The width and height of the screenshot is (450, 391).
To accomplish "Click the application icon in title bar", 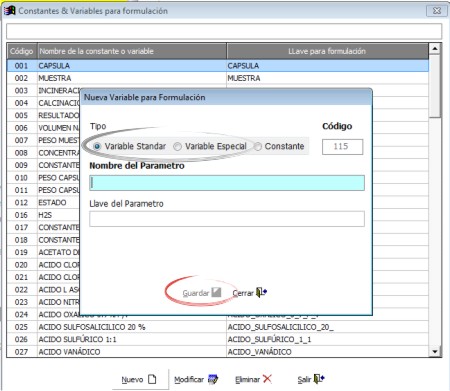I will coord(9,11).
